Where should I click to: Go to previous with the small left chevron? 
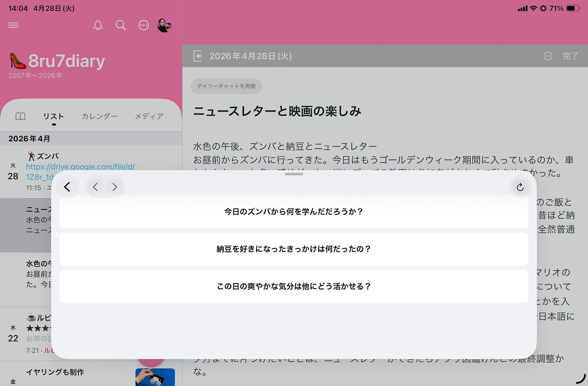pos(95,187)
